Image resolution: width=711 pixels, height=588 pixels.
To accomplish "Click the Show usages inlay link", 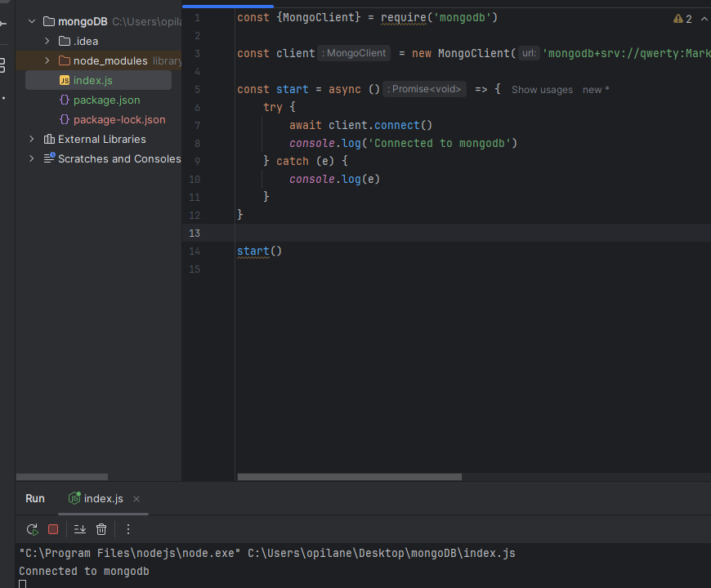I will (542, 90).
